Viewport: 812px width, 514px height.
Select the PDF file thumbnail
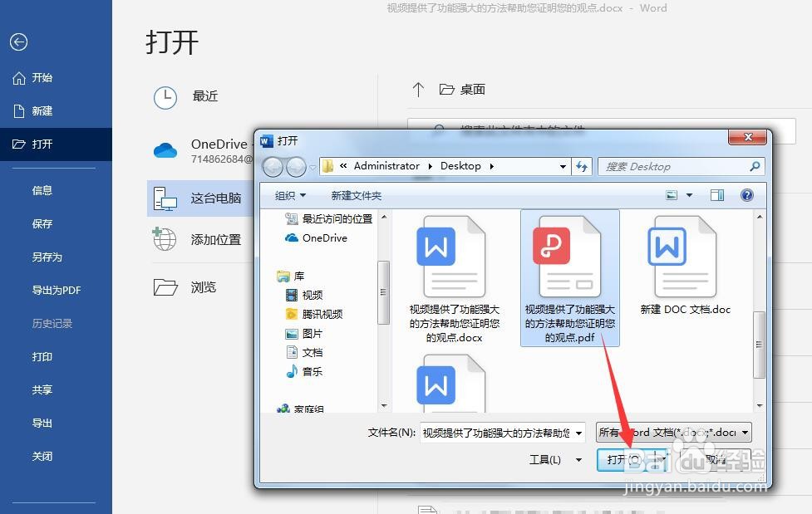point(569,257)
